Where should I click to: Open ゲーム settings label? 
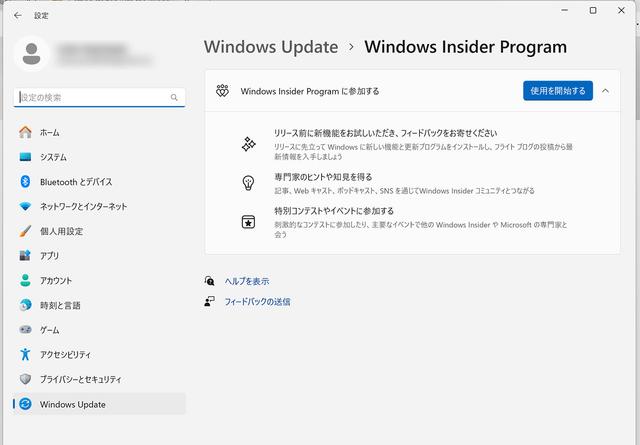click(x=49, y=330)
